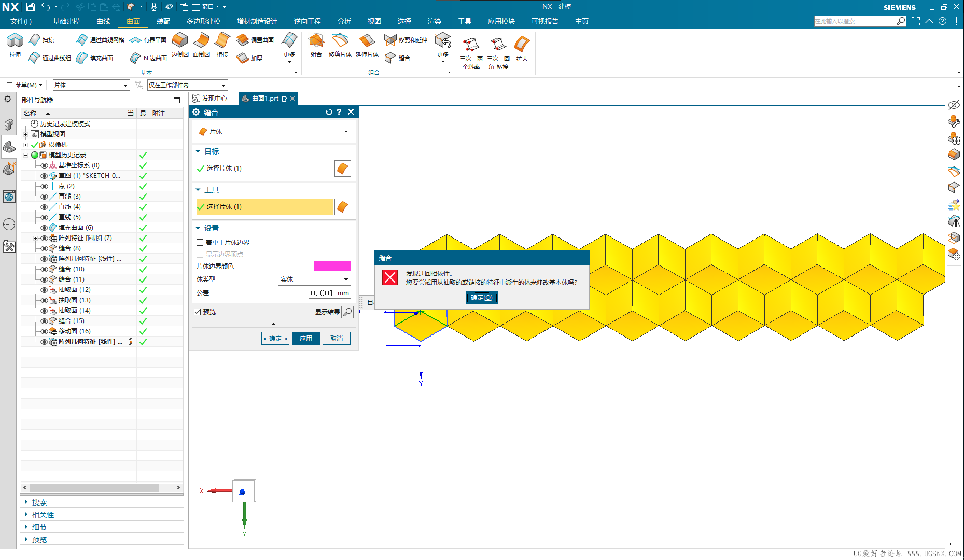964x560 pixels.
Task: Click the undo arrow icon
Action: point(46,7)
